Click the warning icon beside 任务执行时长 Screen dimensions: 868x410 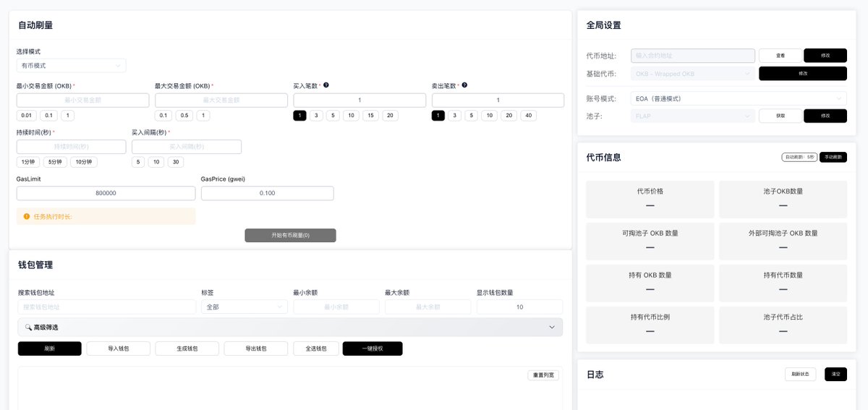[27, 216]
